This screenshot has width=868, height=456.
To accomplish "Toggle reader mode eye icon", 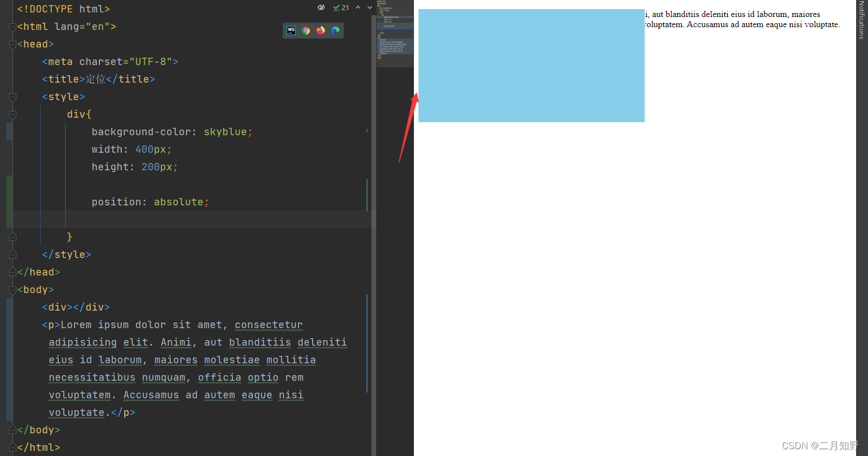I will coord(321,7).
